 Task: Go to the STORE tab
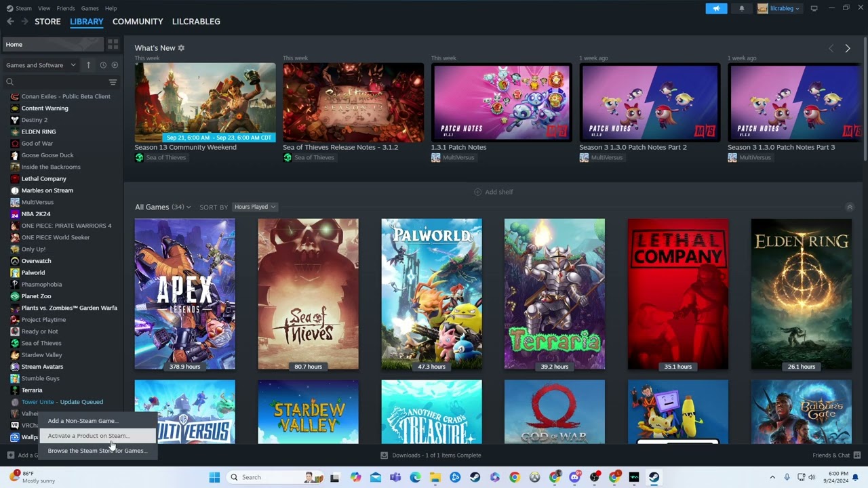click(47, 22)
